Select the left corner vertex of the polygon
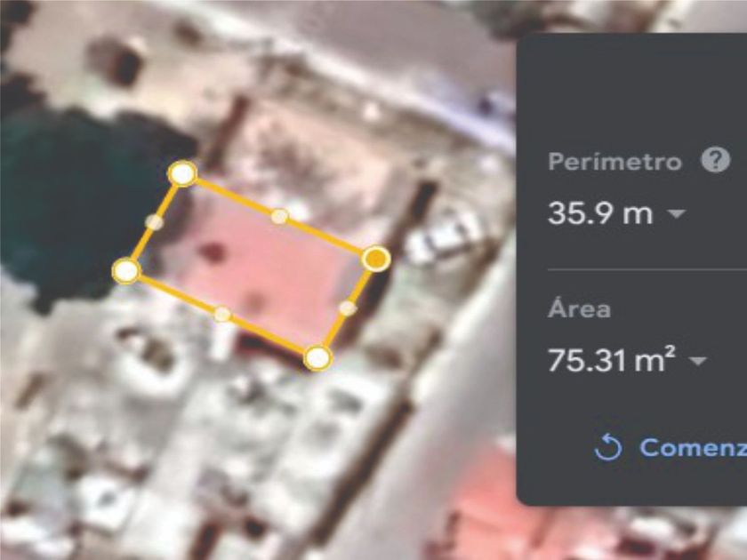The width and height of the screenshot is (747, 560). pos(126,270)
